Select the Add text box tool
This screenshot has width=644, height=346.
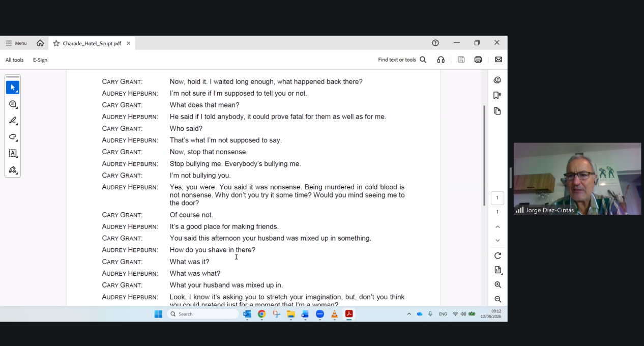tap(13, 153)
